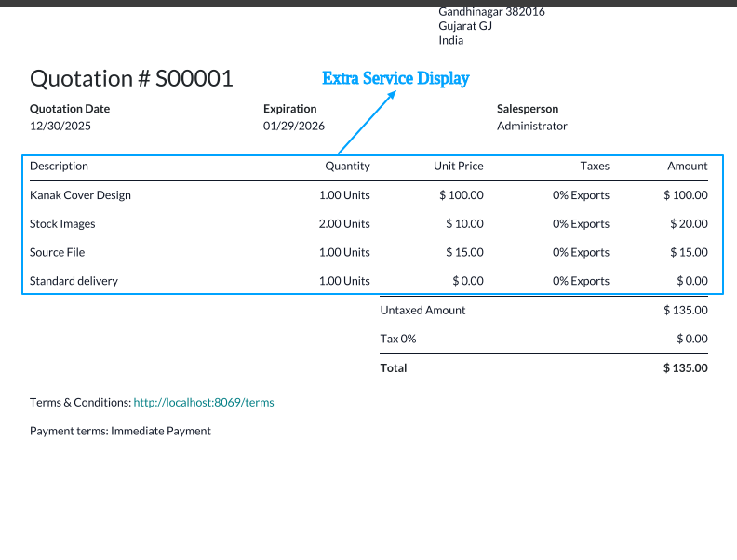Click the 'India' address line

(x=450, y=40)
